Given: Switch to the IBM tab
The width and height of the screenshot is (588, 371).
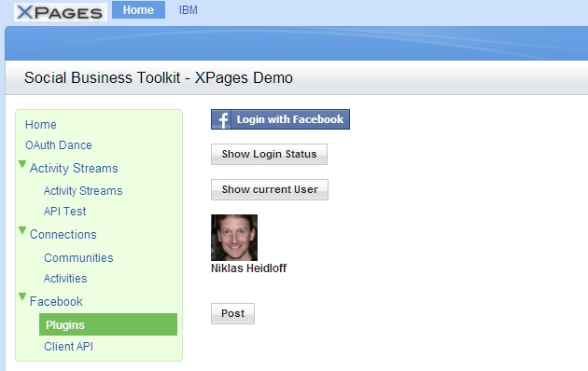Looking at the screenshot, I should tap(189, 10).
